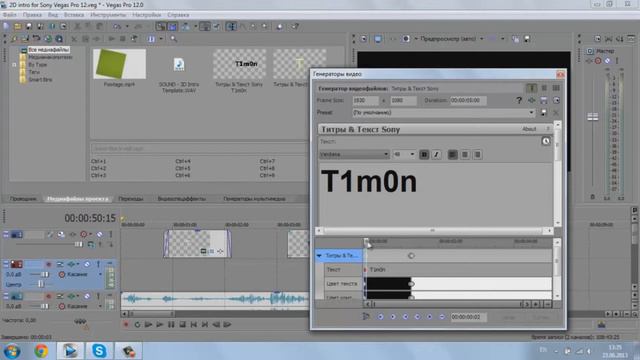The image size is (640, 360).
Task: Switch to the Video FX tab
Action: [182, 199]
